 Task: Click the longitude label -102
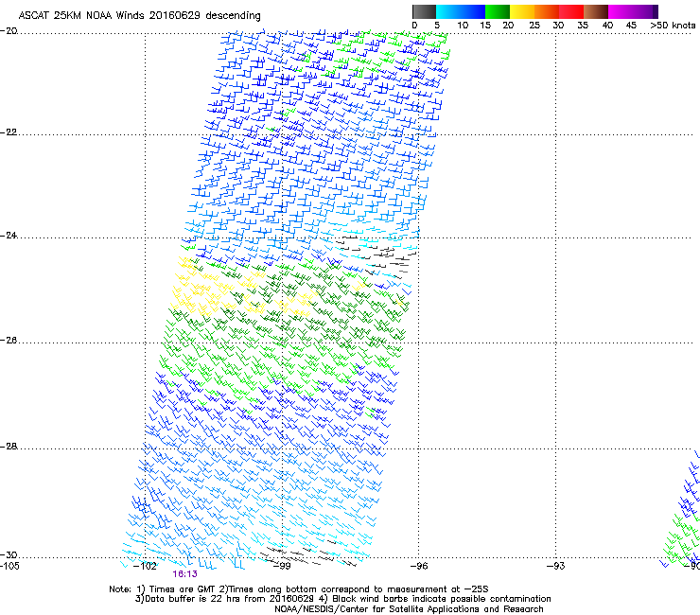pos(145,566)
